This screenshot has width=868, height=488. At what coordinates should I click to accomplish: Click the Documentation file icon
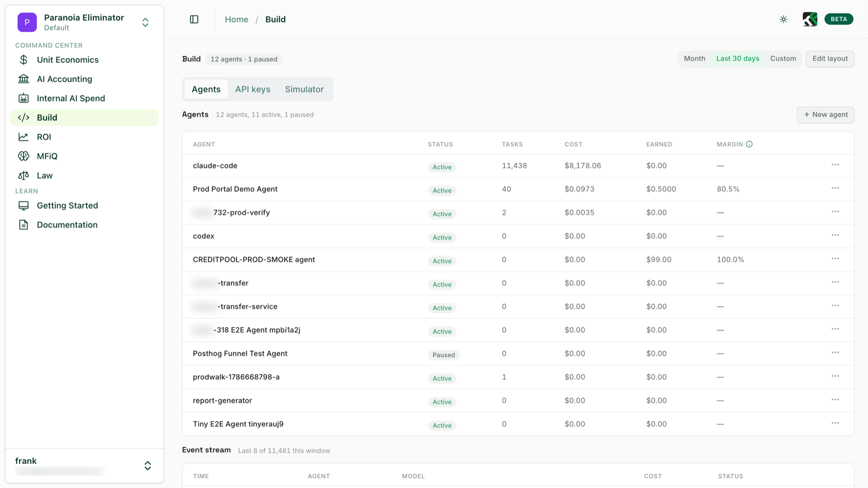point(23,225)
